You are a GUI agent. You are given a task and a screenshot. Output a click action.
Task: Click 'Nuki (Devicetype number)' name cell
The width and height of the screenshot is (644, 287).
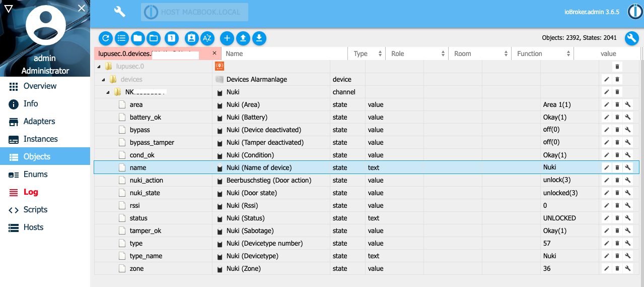[271, 243]
